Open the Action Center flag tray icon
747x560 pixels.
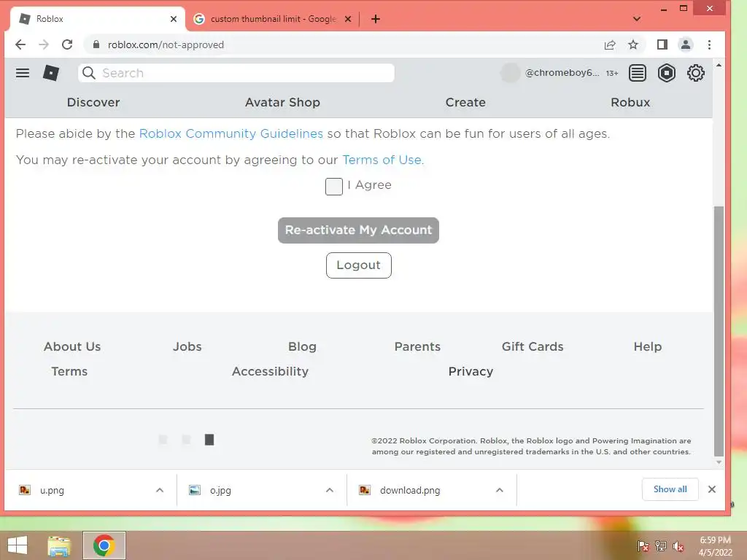click(x=643, y=546)
